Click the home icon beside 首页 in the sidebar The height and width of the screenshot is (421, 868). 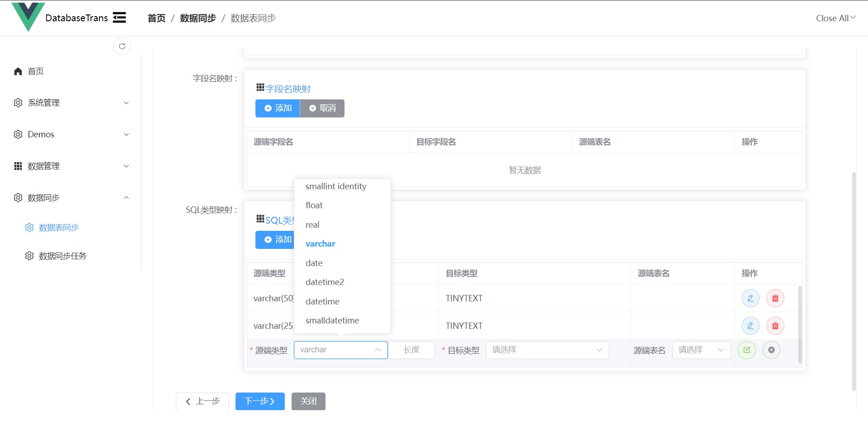click(18, 71)
